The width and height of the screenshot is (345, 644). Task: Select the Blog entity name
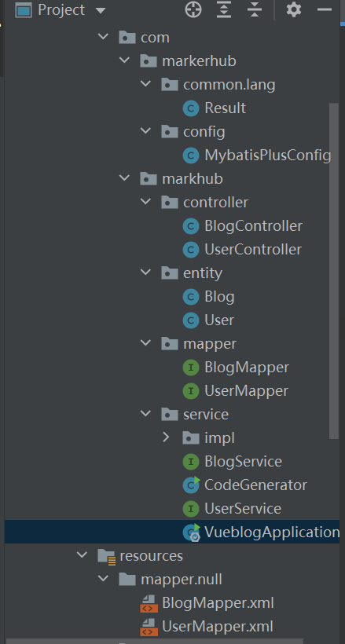tap(219, 297)
